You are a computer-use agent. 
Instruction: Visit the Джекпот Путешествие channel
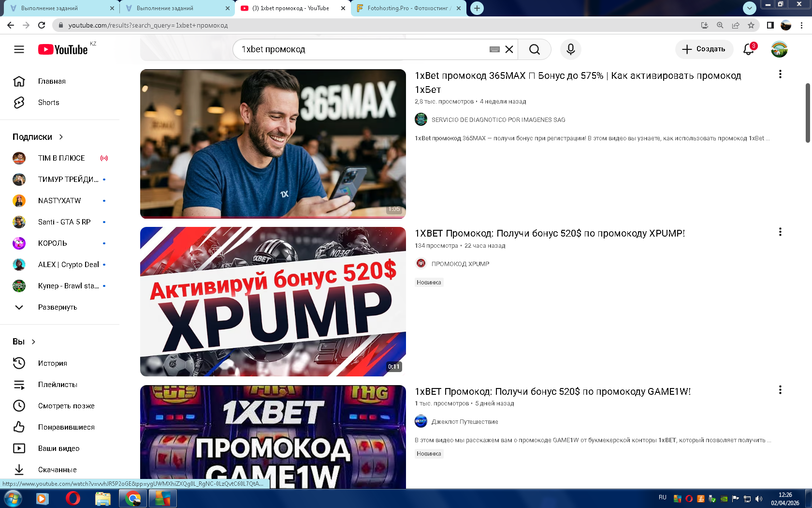[464, 422]
